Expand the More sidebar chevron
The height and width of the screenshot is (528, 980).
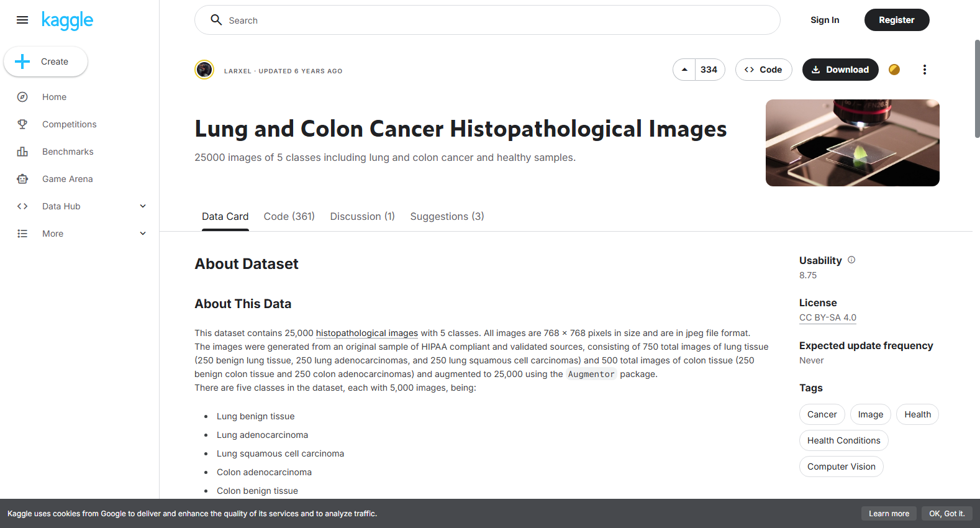click(143, 234)
